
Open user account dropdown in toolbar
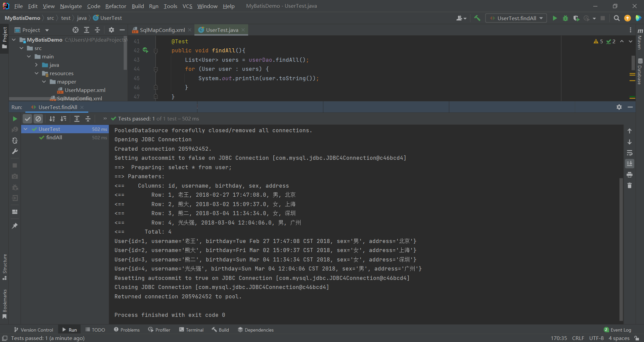point(461,18)
